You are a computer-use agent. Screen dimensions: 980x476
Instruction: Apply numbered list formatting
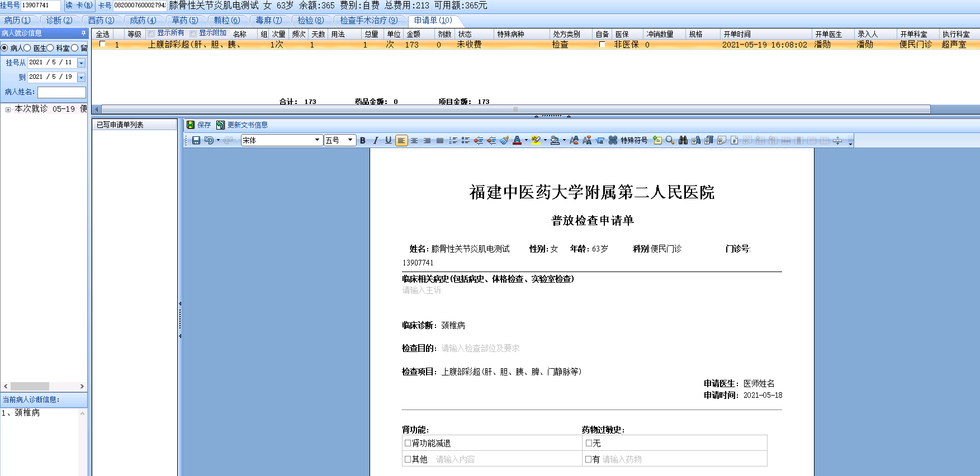(453, 140)
